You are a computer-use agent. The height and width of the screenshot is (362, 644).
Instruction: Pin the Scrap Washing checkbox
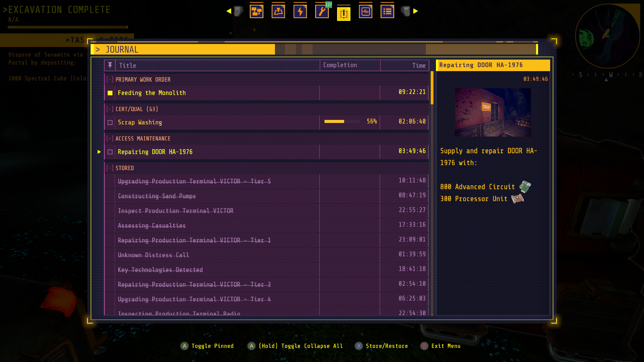[110, 122]
